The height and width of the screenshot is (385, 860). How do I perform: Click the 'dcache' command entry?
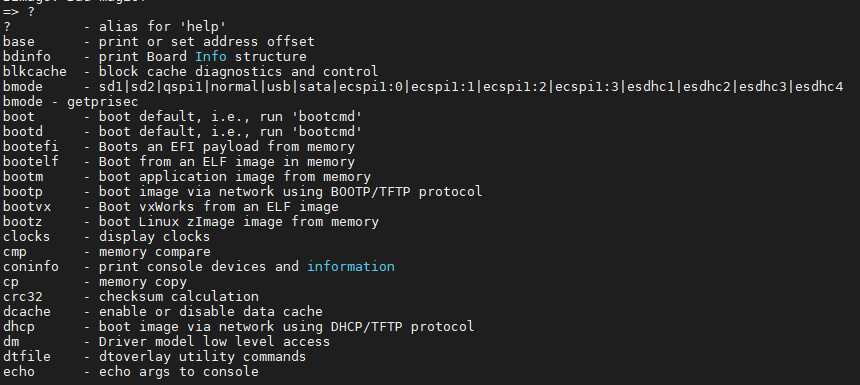click(x=27, y=312)
